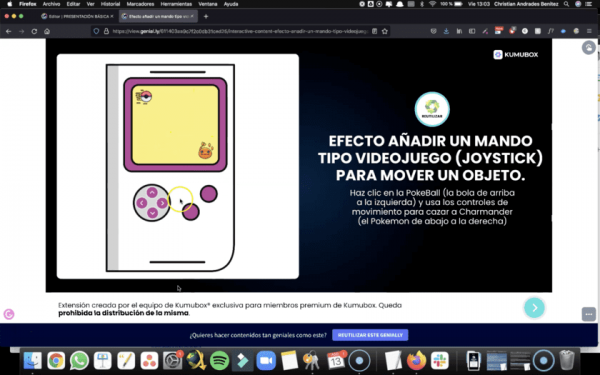
Task: Open a new browser tab
Action: click(x=206, y=16)
